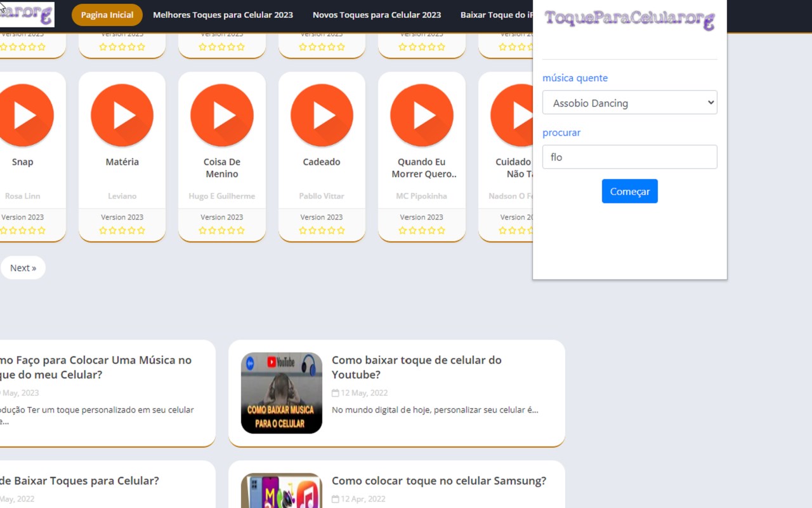Screen dimensions: 812x508
Task: Open the Samsung article thumbnail
Action: [282, 490]
